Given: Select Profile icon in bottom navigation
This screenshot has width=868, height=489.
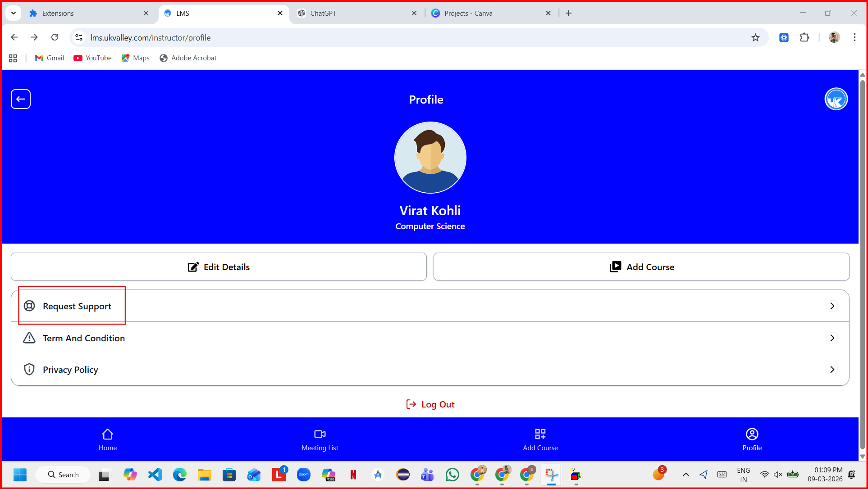Looking at the screenshot, I should click(752, 439).
